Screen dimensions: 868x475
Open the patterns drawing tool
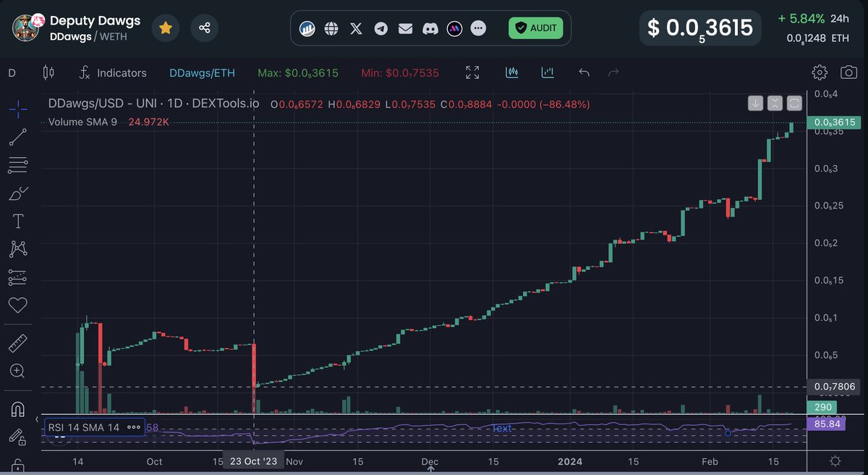click(x=18, y=249)
